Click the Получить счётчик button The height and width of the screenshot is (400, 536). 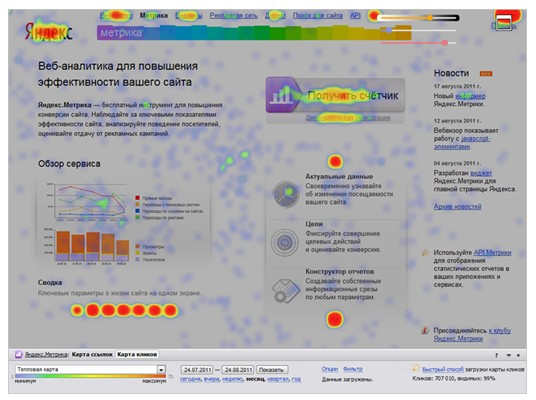pyautogui.click(x=335, y=96)
